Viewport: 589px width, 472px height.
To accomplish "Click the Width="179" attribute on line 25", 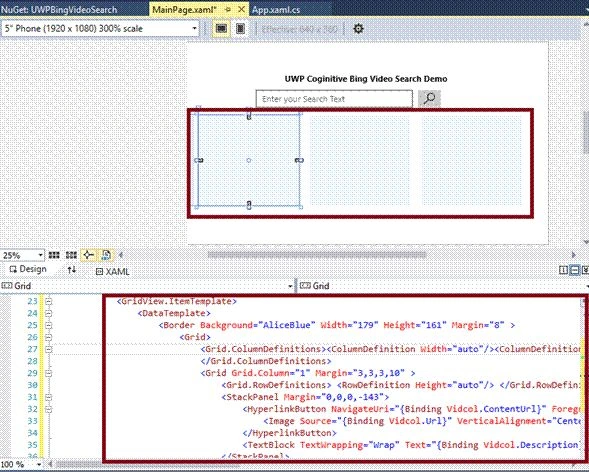I will coord(348,325).
